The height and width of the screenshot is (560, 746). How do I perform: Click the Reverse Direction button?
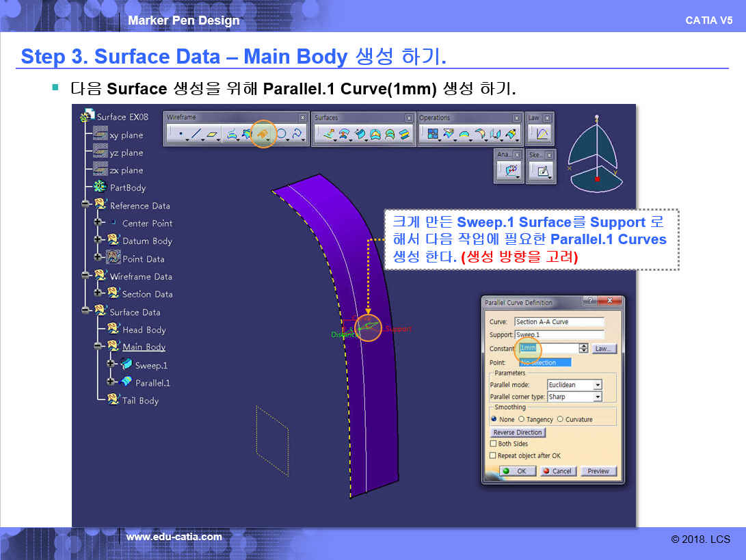click(x=518, y=433)
